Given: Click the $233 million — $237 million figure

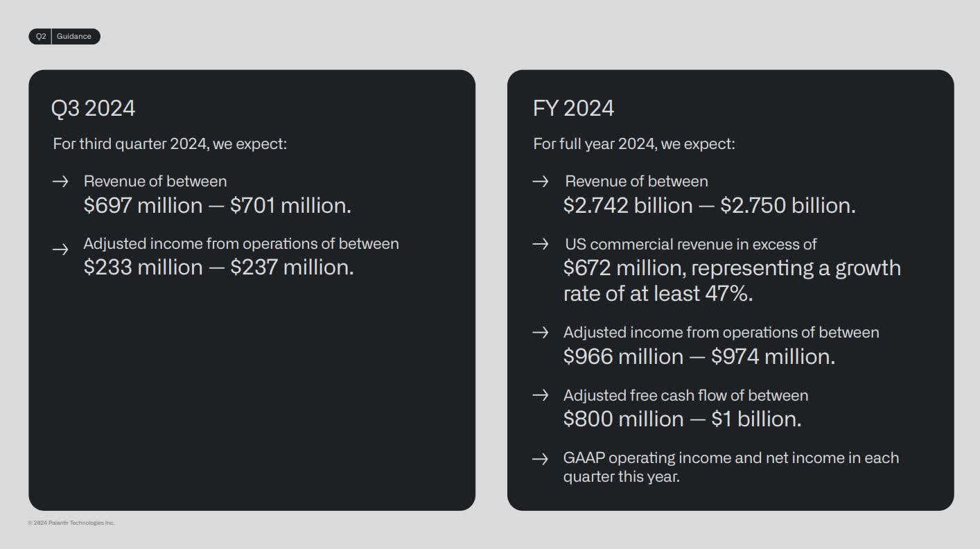Looking at the screenshot, I should tap(218, 267).
